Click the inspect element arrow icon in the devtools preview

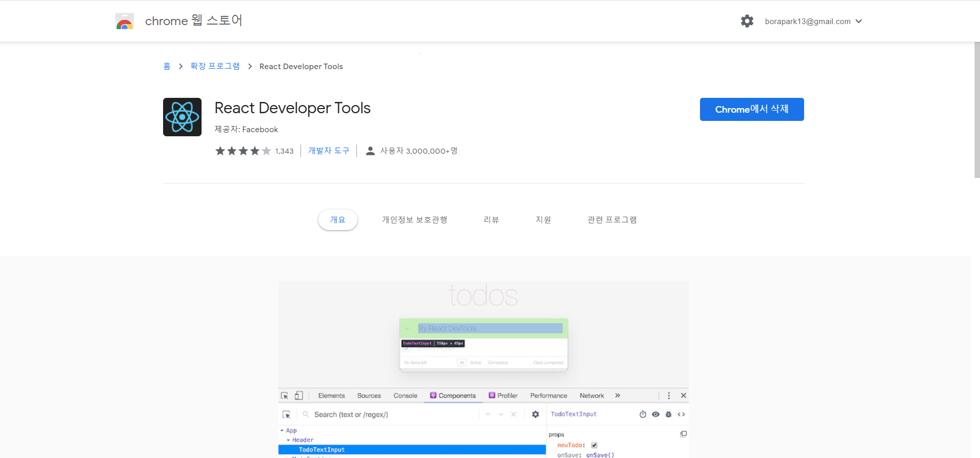(x=285, y=395)
